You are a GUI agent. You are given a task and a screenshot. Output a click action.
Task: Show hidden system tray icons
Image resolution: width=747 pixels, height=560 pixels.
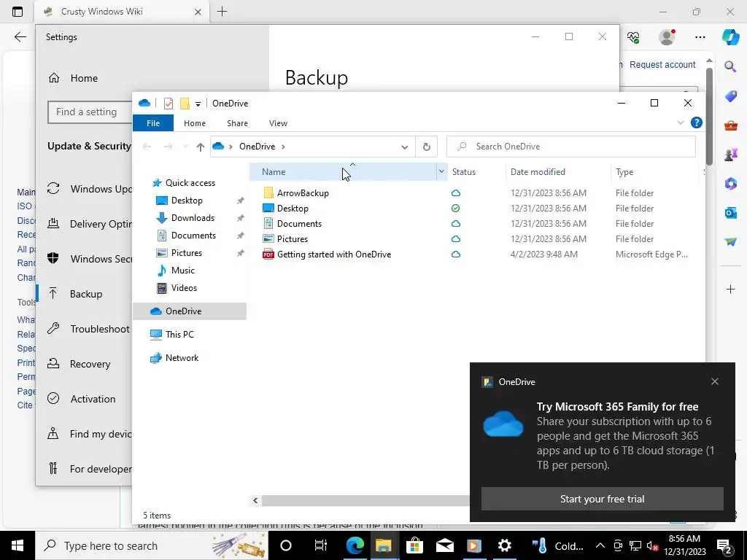point(600,545)
